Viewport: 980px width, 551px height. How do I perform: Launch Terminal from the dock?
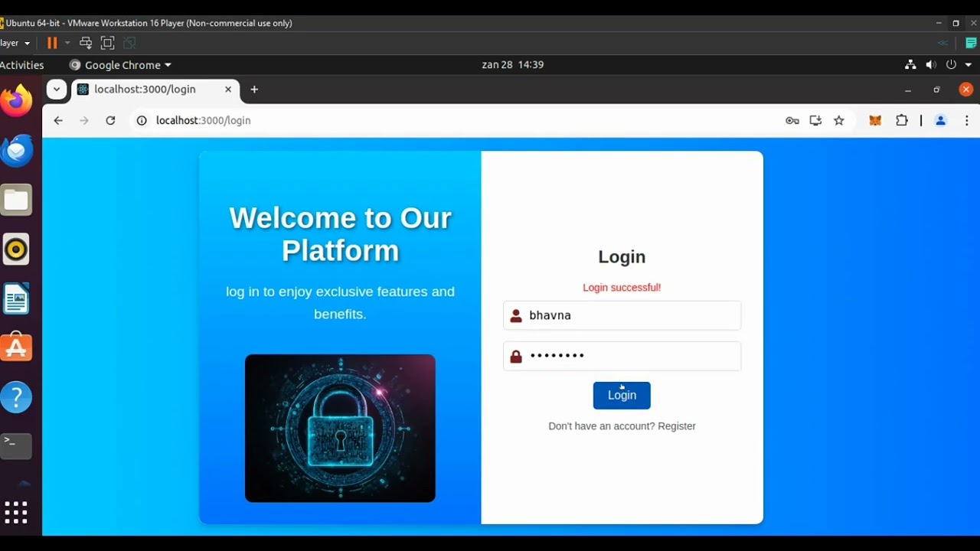[16, 445]
